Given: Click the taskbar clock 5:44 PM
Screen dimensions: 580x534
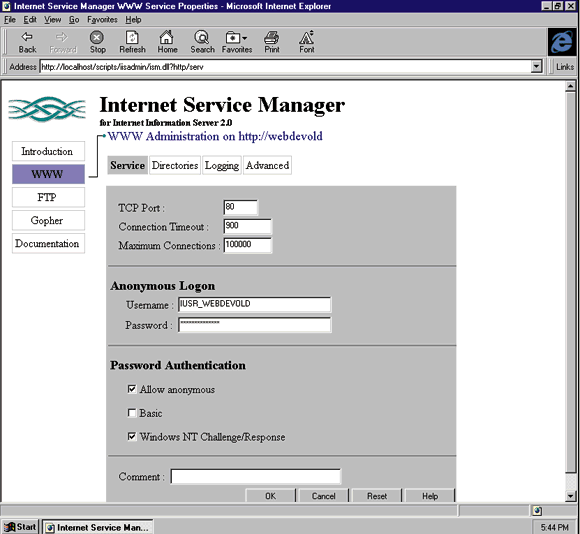Looking at the screenshot, I should 554,527.
